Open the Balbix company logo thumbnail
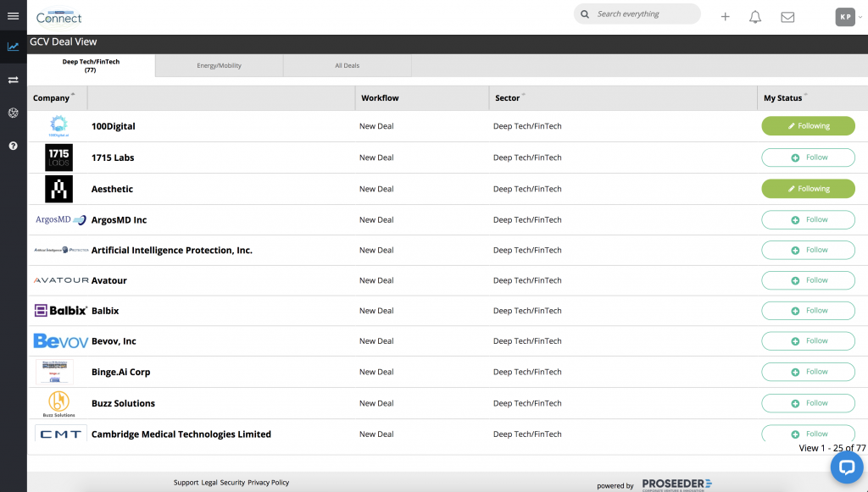Screen dimensions: 868x492 (x=59, y=311)
